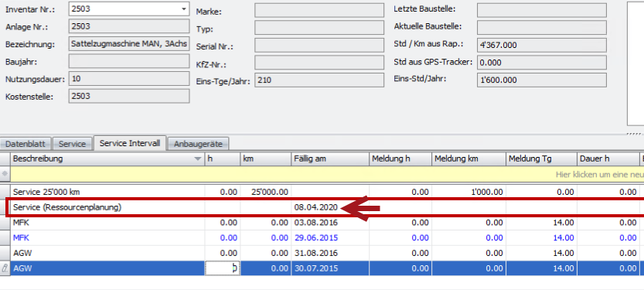Click the Meldung km column header

[469, 159]
